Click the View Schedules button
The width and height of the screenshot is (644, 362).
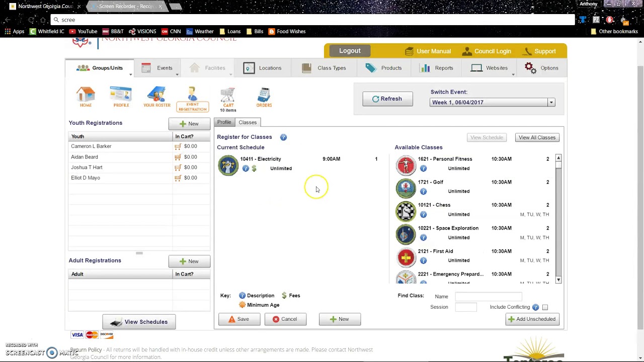click(x=139, y=322)
